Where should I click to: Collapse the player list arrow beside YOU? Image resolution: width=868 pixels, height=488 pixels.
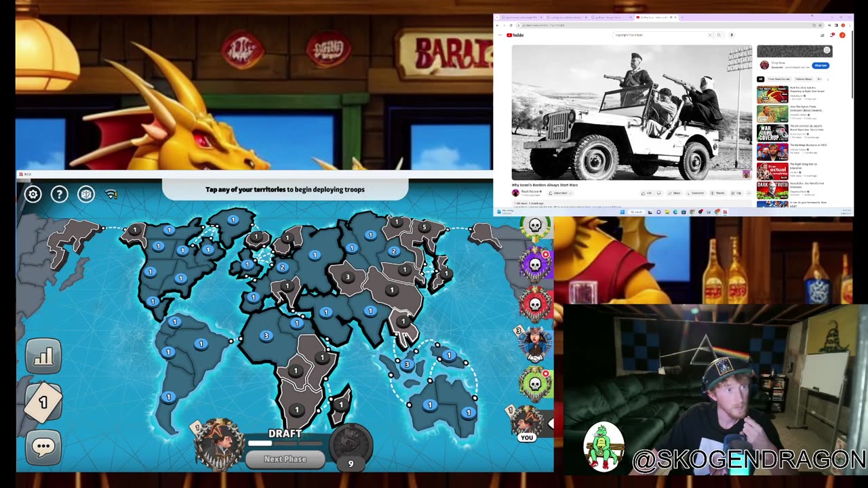[x=550, y=424]
